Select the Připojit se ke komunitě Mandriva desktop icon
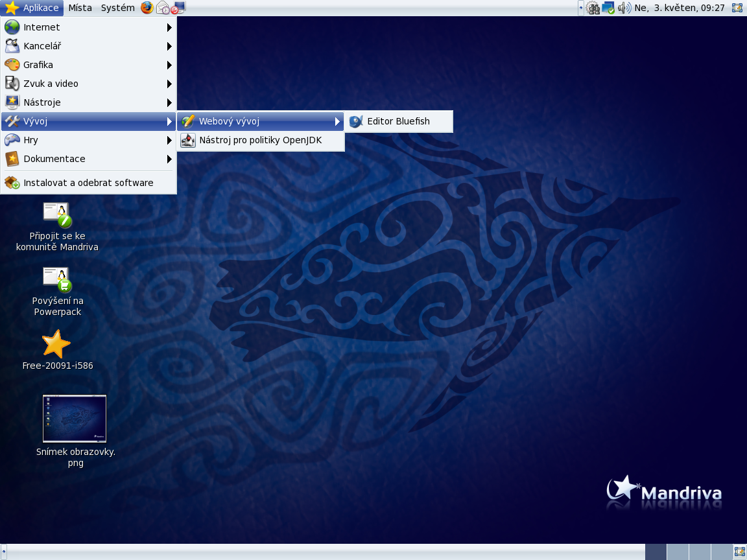 coord(57,215)
